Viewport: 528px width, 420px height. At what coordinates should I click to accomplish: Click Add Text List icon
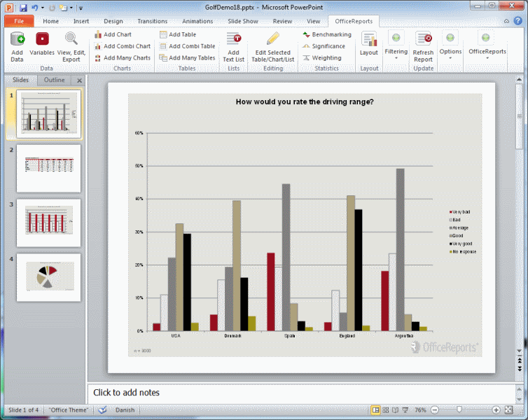(233, 39)
